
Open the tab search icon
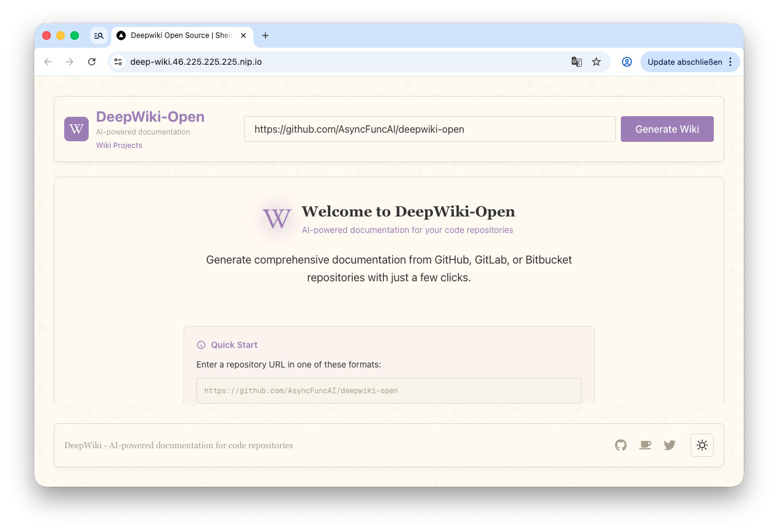pyautogui.click(x=98, y=35)
